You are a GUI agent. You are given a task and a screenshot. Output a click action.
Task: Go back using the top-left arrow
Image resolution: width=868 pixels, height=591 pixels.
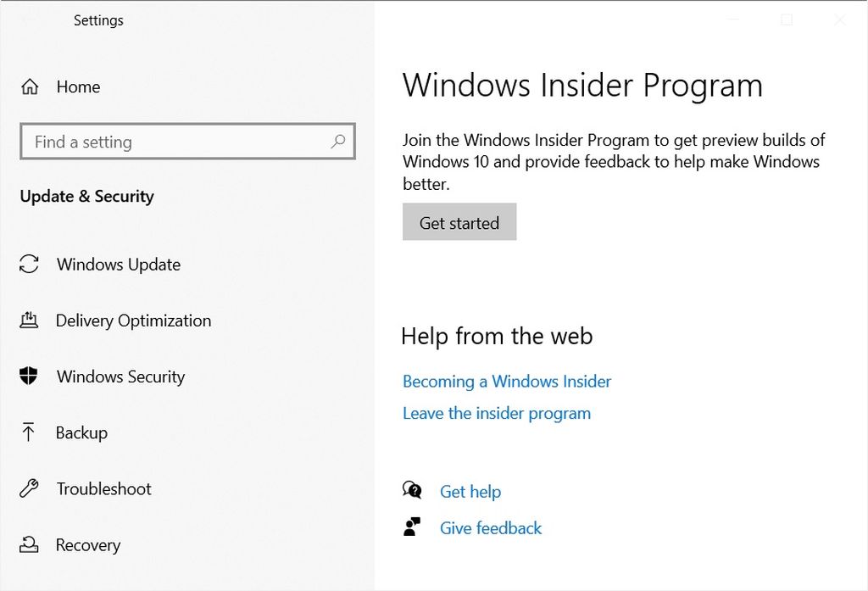[x=28, y=20]
